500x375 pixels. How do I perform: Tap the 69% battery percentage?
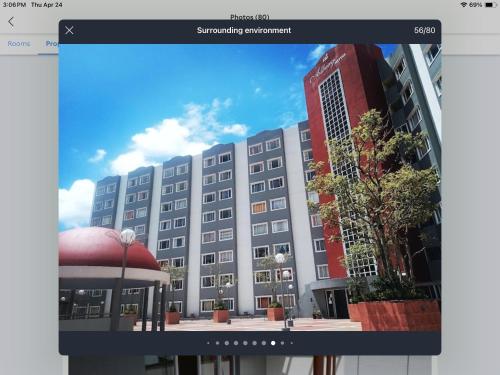(x=476, y=5)
